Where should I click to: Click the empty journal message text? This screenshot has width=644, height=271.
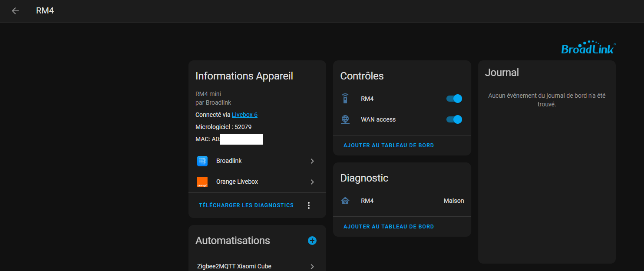547,100
